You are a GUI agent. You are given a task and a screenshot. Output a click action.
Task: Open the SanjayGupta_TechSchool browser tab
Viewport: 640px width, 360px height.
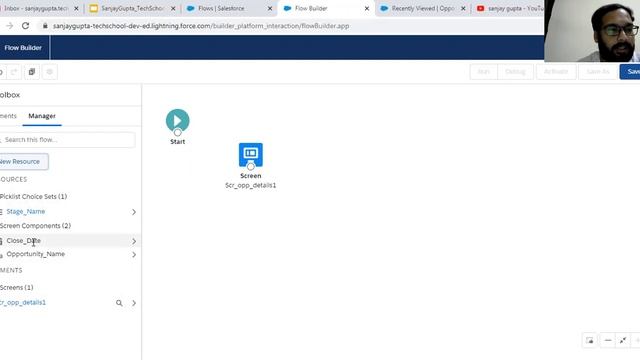pyautogui.click(x=132, y=8)
